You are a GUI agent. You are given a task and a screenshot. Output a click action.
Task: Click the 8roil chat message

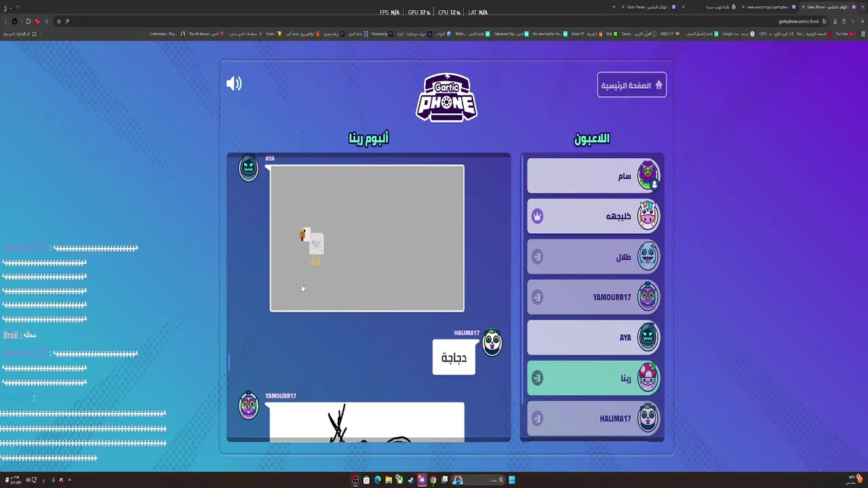(x=20, y=335)
